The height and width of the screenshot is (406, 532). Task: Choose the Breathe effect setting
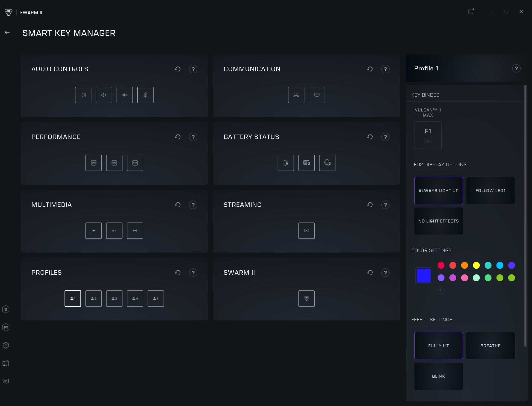[x=490, y=346]
